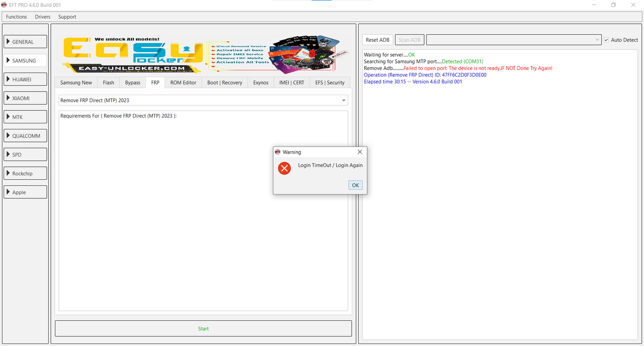644x346 pixels.
Task: Click OK in the Warning dialog
Action: (355, 185)
